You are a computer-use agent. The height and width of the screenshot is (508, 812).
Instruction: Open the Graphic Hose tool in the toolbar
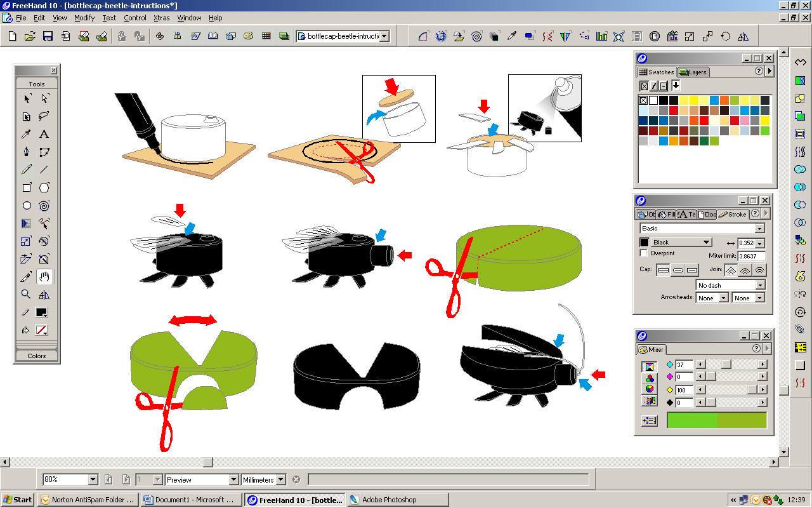[x=583, y=36]
